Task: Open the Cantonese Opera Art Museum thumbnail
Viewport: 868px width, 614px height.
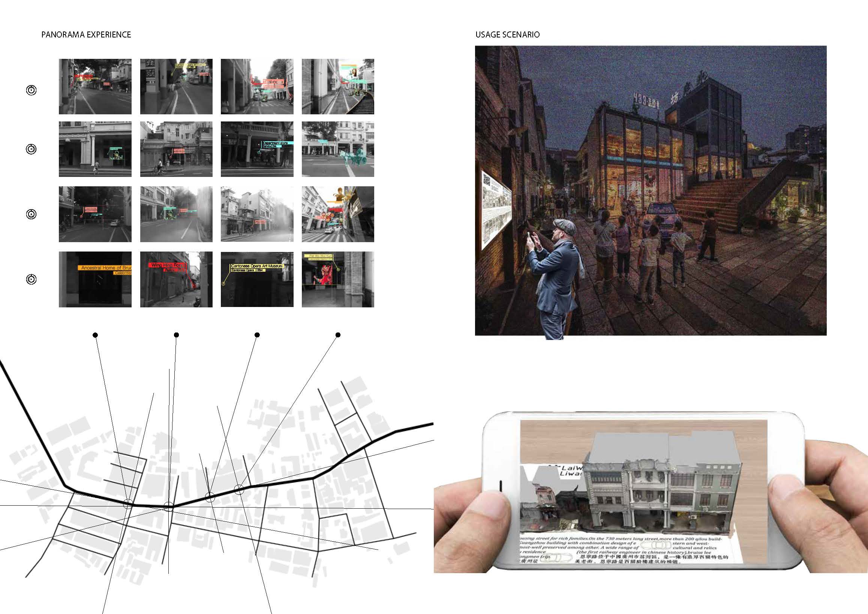Action: coord(257,279)
